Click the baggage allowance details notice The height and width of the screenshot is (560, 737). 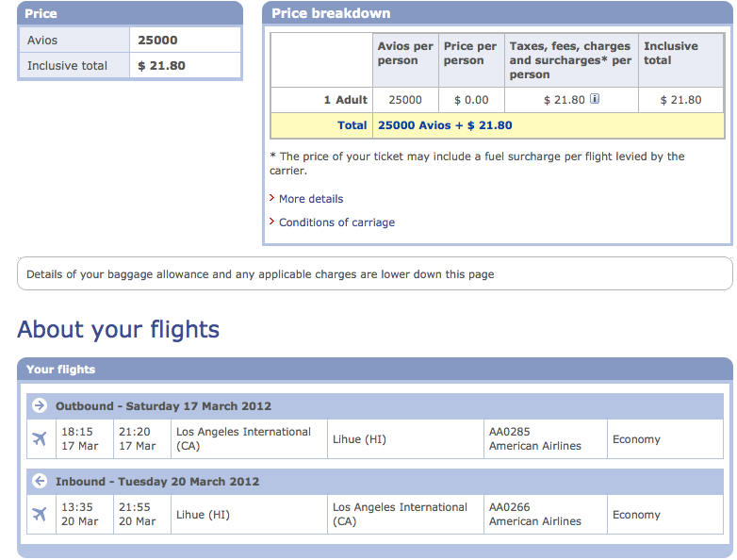click(x=374, y=273)
